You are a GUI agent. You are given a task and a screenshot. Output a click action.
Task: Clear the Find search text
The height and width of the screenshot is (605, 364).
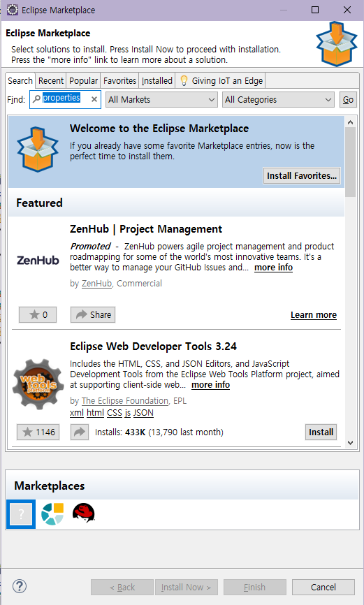click(94, 99)
